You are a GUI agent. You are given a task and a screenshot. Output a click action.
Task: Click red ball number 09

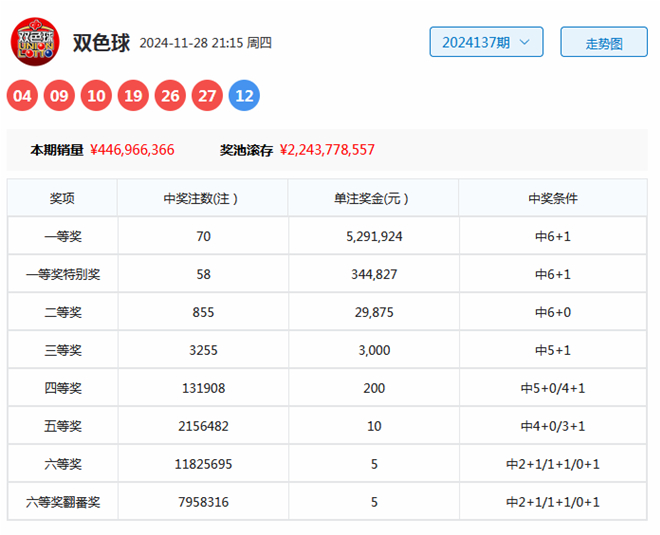click(x=59, y=96)
